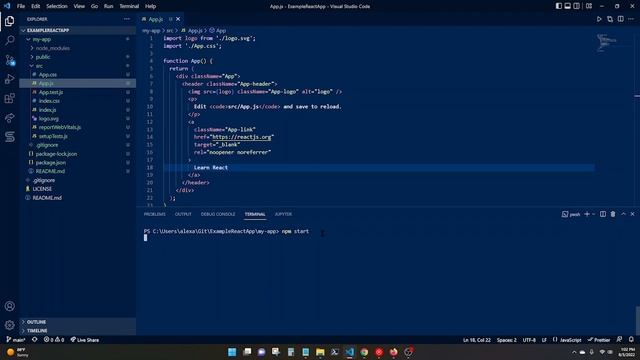Image resolution: width=640 pixels, height=360 pixels.
Task: Click the Chrome icon in taskbar
Action: 364,352
